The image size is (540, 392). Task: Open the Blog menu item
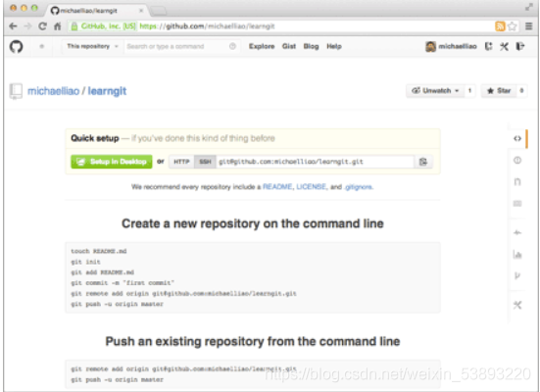[311, 46]
